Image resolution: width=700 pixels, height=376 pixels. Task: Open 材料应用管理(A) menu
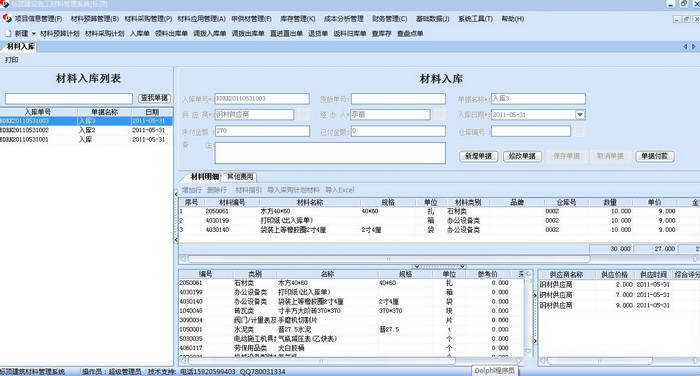201,19
